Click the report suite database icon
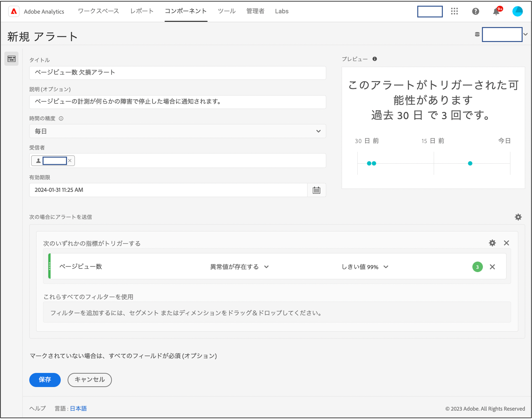The height and width of the screenshot is (419, 532). [477, 34]
